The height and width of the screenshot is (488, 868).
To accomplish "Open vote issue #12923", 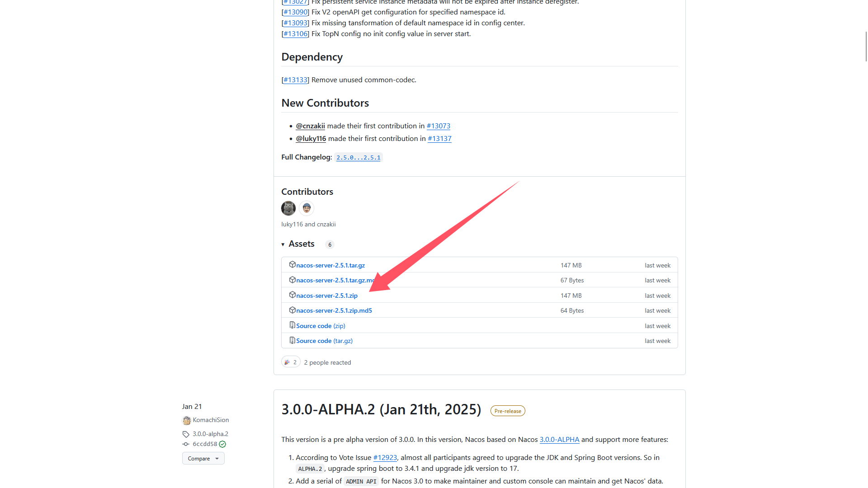I will (x=385, y=458).
